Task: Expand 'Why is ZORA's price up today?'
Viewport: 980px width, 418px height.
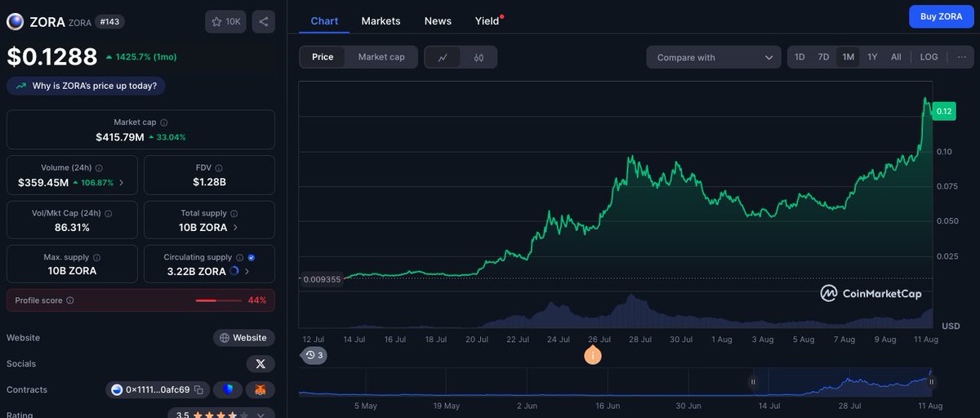Action: [x=87, y=86]
